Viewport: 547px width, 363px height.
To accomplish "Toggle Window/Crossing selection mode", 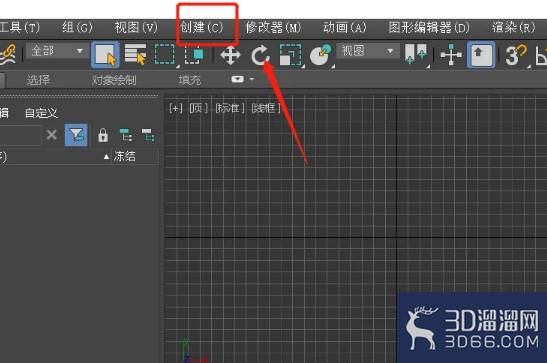I will (x=194, y=55).
